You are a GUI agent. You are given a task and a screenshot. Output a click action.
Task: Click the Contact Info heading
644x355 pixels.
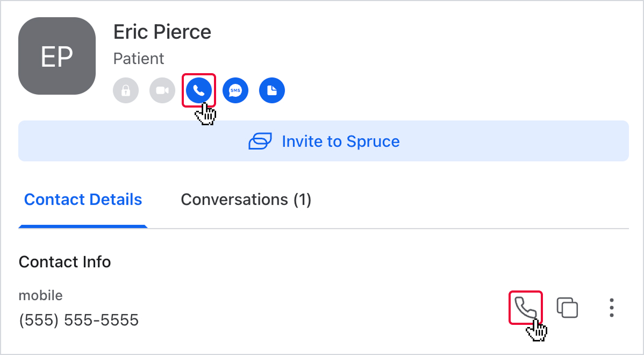[x=65, y=262]
